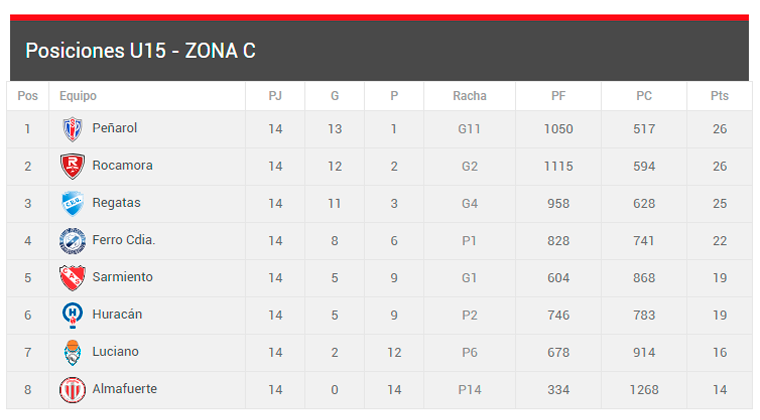
Task: Open the Almafuerte team link
Action: pyautogui.click(x=124, y=389)
